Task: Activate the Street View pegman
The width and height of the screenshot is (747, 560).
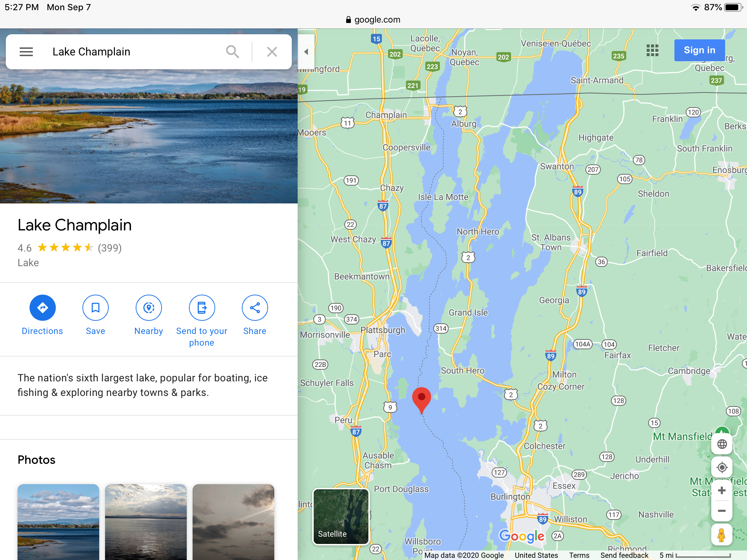Action: (722, 535)
